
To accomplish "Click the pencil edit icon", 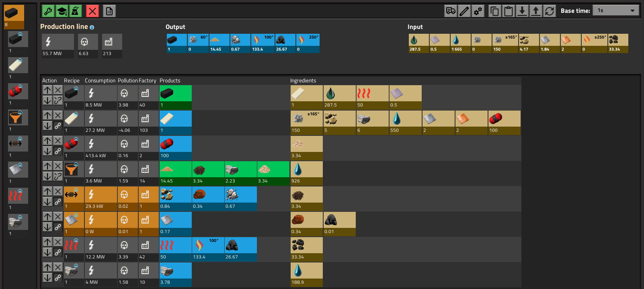I will click(x=464, y=11).
